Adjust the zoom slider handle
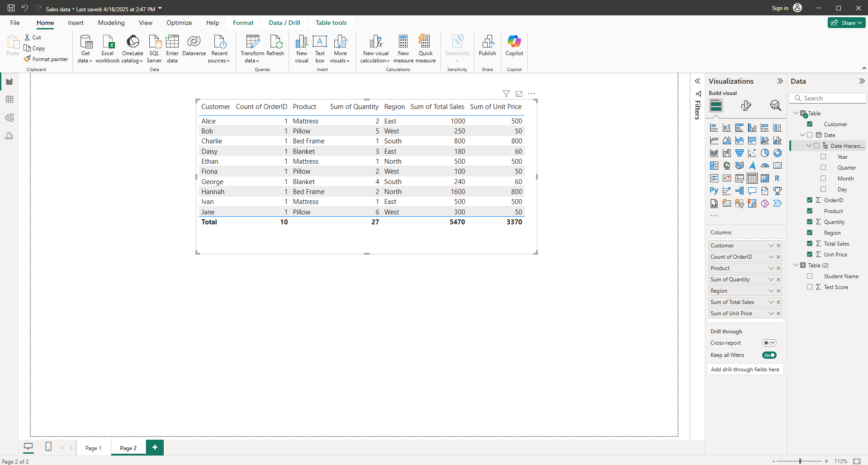Screen dimensions: 868x465 pyautogui.click(x=800, y=461)
